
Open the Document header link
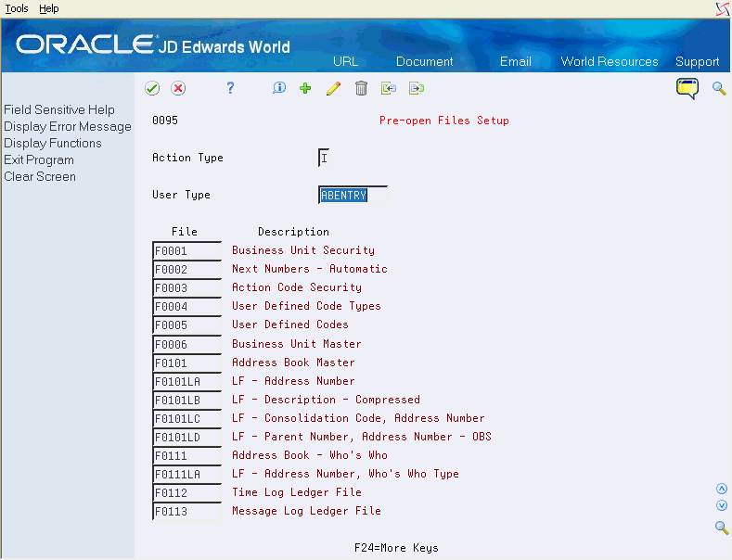tap(424, 61)
